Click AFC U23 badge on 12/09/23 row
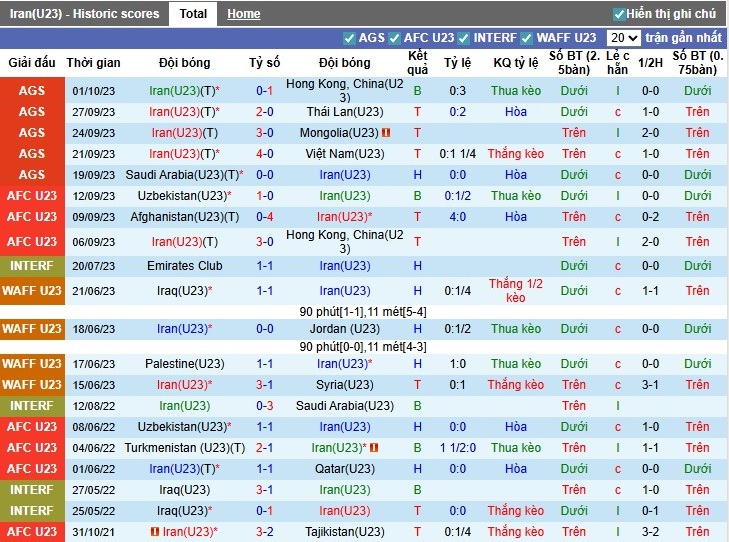The image size is (729, 542). [x=31, y=196]
